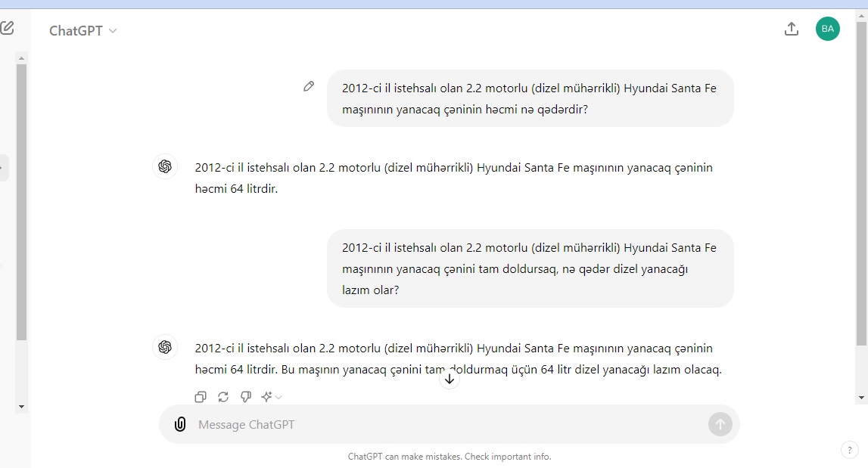Viewport: 868px width, 468px height.
Task: Copy the last response with the copy icon
Action: click(201, 397)
